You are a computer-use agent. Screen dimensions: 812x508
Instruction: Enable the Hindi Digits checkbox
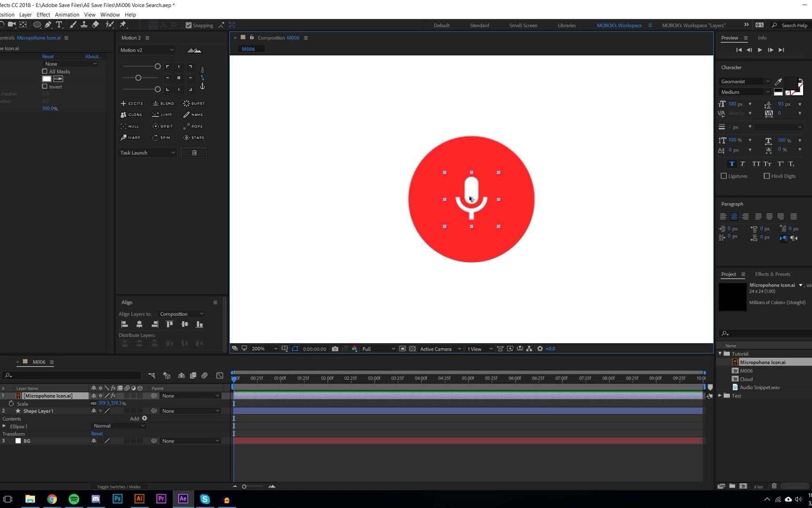(x=767, y=176)
